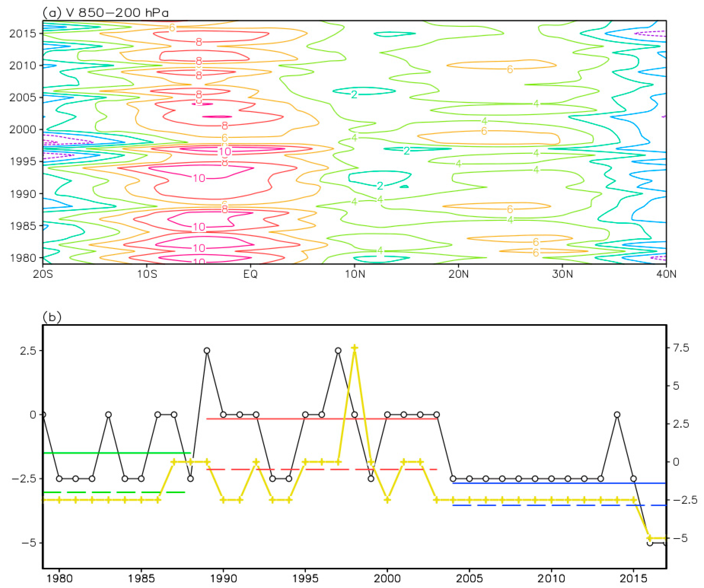Image resolution: width=704 pixels, height=588 pixels.
Task: Click the black circle peak at 1989
Action: point(207,350)
